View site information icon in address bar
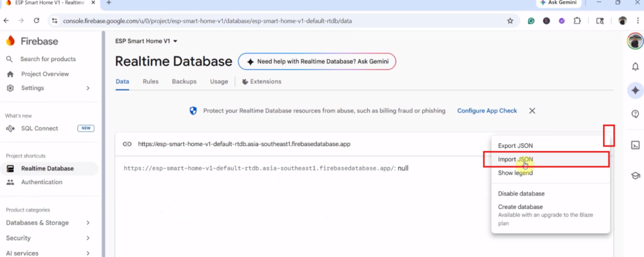644x257 pixels. click(x=54, y=21)
